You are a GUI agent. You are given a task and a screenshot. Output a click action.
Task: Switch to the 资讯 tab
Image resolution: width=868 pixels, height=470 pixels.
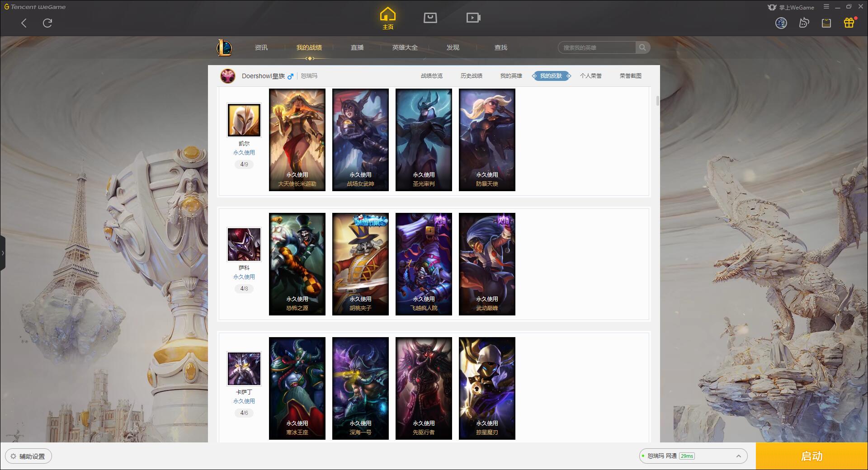pyautogui.click(x=261, y=47)
